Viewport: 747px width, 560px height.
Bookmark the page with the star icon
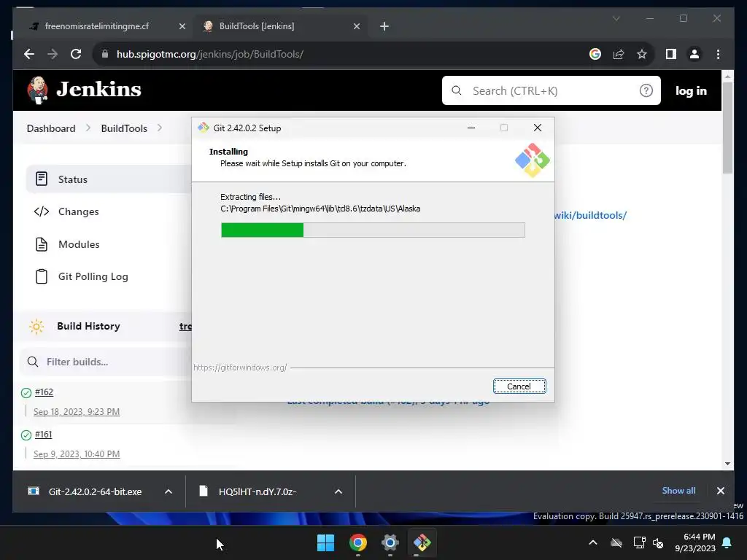[x=642, y=54]
